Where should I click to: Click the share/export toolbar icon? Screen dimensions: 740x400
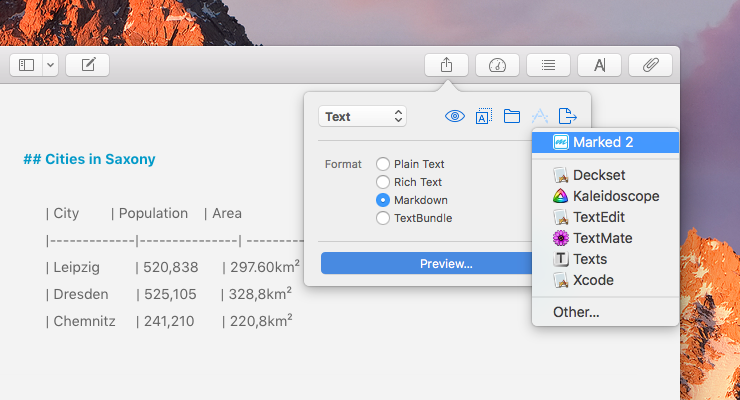tap(446, 65)
